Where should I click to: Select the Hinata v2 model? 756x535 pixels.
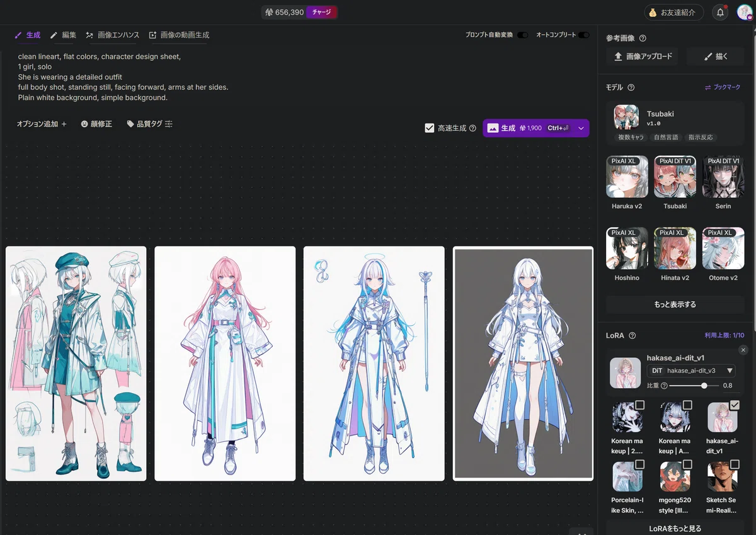(675, 248)
